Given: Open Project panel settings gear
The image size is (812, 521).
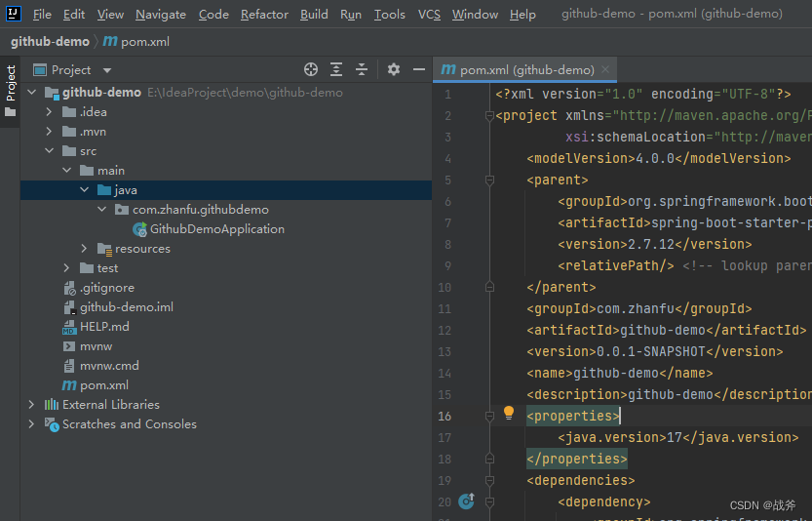Looking at the screenshot, I should point(394,69).
